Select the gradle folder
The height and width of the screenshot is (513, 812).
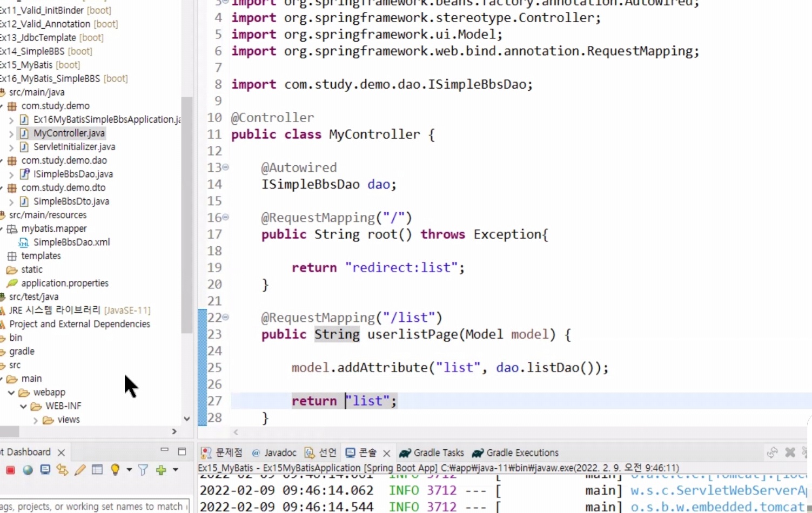(x=22, y=351)
